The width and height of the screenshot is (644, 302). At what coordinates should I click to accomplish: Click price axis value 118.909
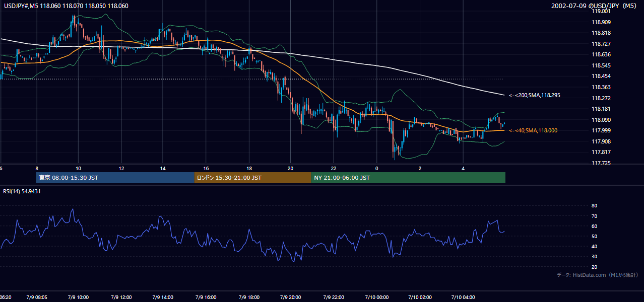601,22
